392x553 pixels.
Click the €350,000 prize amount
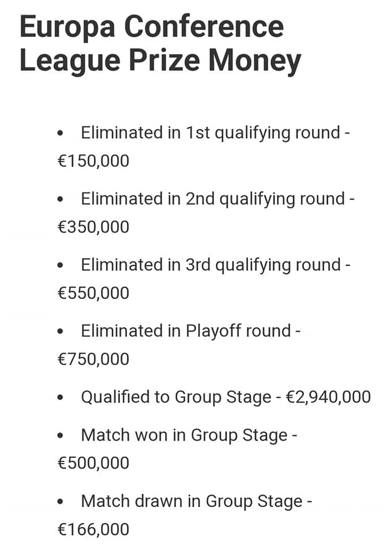pyautogui.click(x=93, y=227)
